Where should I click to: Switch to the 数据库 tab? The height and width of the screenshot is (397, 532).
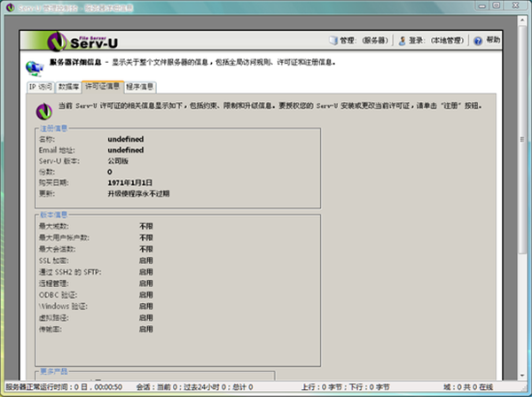point(68,87)
